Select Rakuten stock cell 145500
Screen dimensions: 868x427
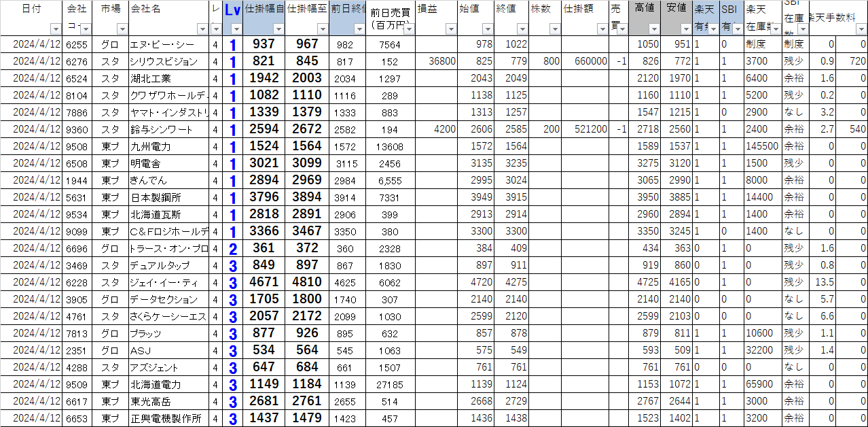click(763, 146)
